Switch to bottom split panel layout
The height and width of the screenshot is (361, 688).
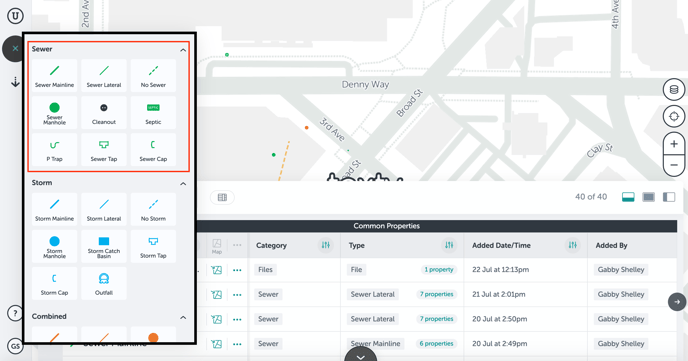[628, 197]
